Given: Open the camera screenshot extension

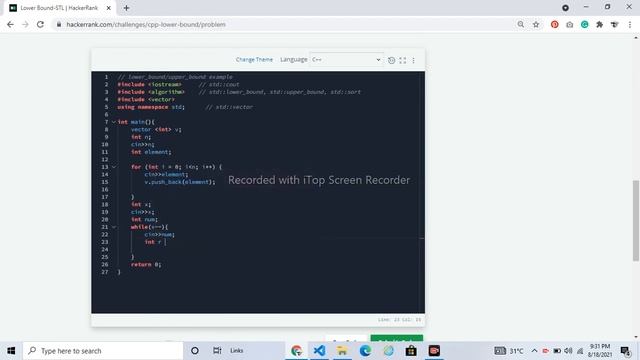Looking at the screenshot, I should tap(569, 24).
